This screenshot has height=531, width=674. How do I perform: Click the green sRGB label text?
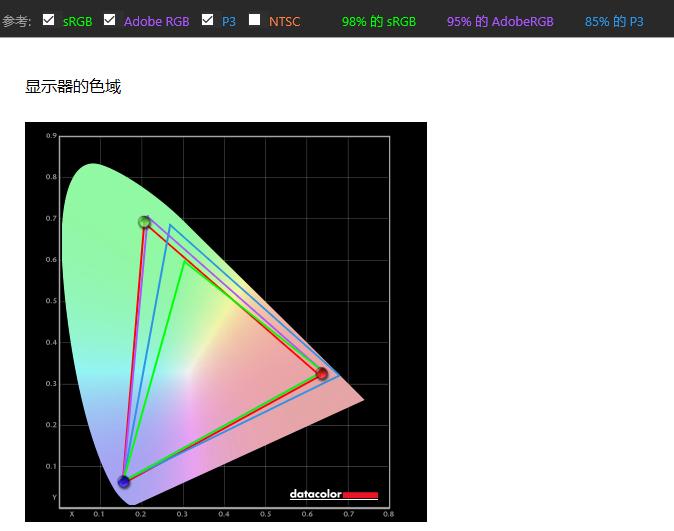(x=77, y=21)
